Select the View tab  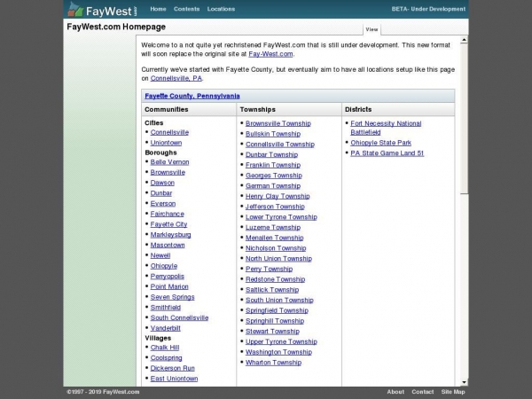(372, 29)
